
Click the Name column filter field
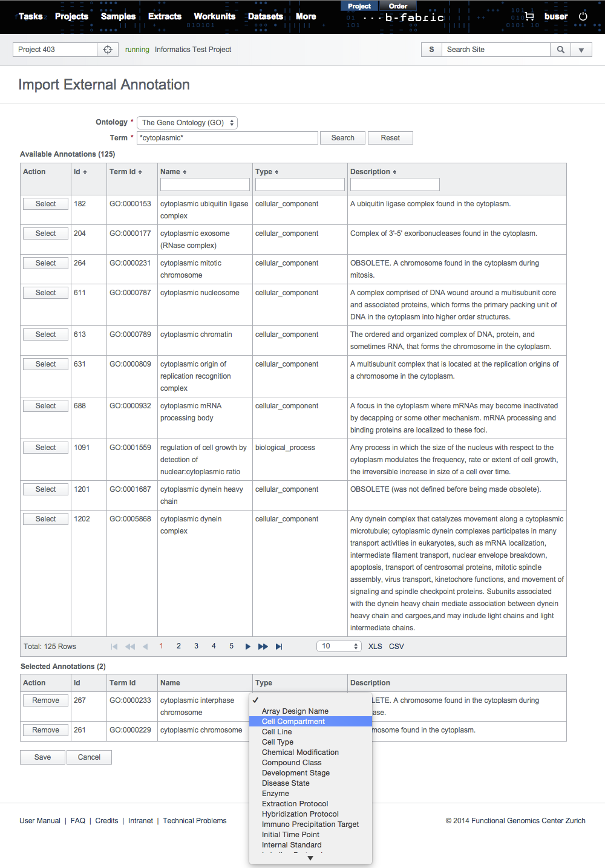(x=204, y=184)
